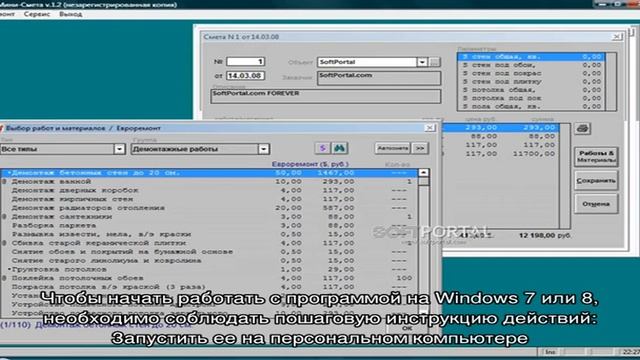Select parameter S стен под обои
Image resolution: width=640 pixels, height=360 pixels.
coord(531,65)
